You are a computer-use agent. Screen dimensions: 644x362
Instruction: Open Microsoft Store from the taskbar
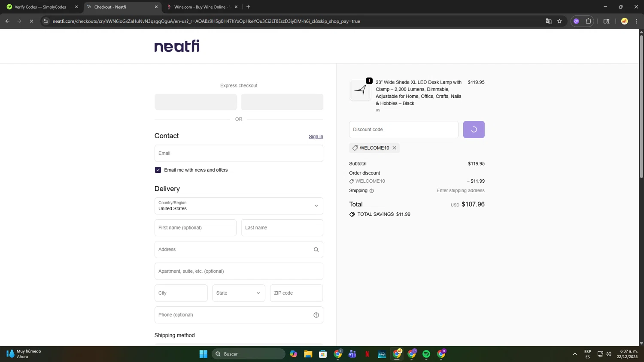tap(323, 354)
